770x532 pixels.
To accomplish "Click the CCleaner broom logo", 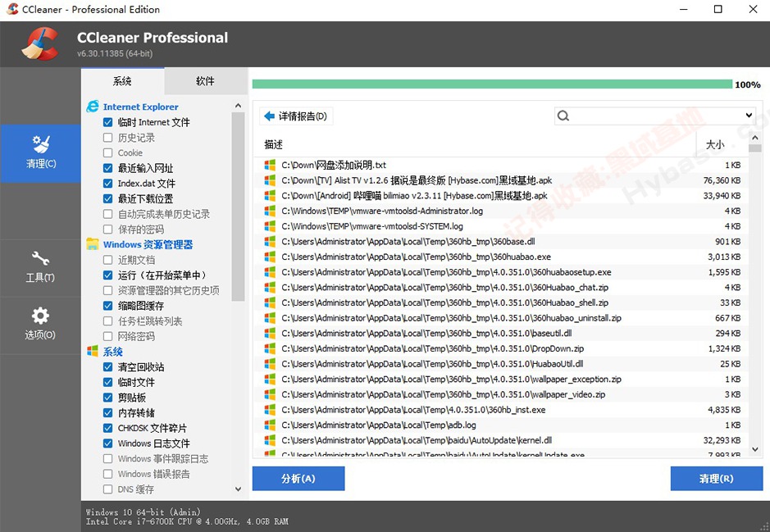I will tap(40, 44).
